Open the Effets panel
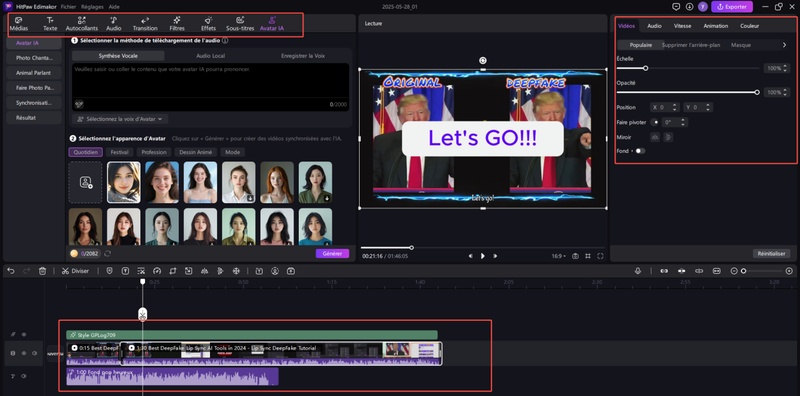 click(x=208, y=24)
